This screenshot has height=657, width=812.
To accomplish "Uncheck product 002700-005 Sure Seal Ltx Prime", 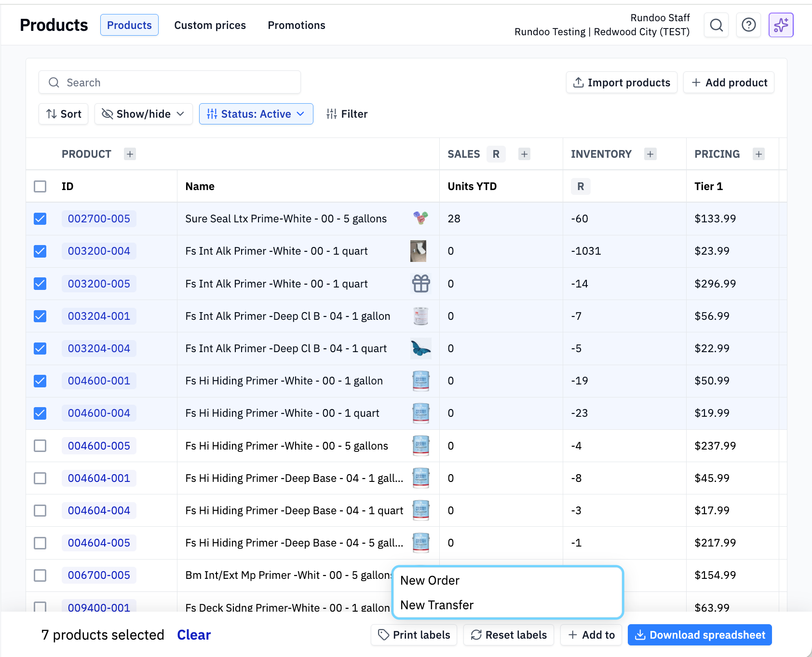I will tap(40, 219).
